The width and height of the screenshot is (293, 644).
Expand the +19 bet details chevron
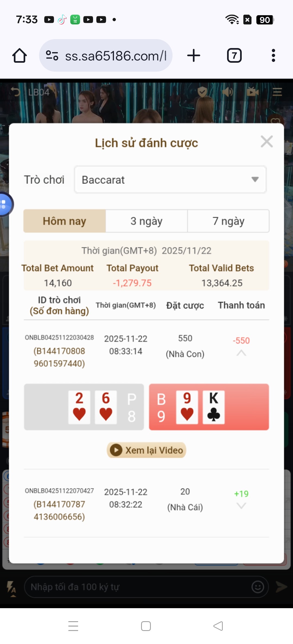pos(241,506)
